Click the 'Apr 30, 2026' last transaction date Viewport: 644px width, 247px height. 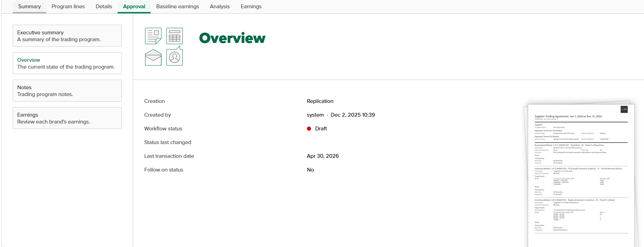tap(323, 156)
